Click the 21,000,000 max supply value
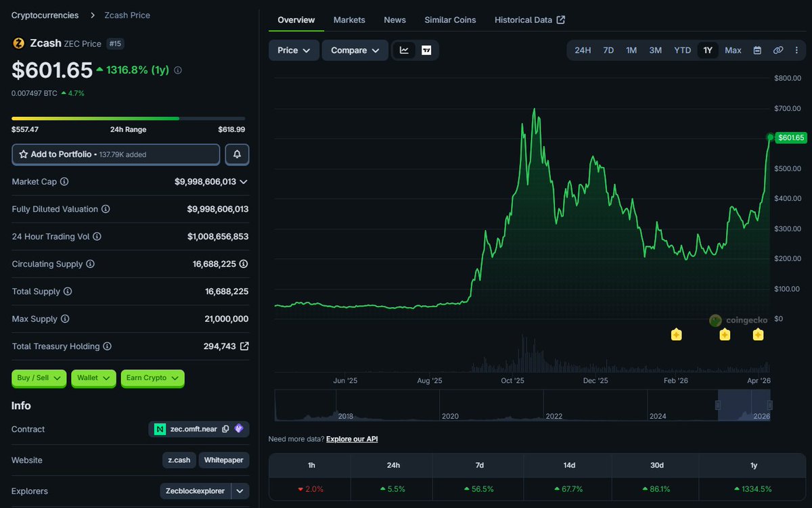Screen dimensions: 812x508 (227, 319)
